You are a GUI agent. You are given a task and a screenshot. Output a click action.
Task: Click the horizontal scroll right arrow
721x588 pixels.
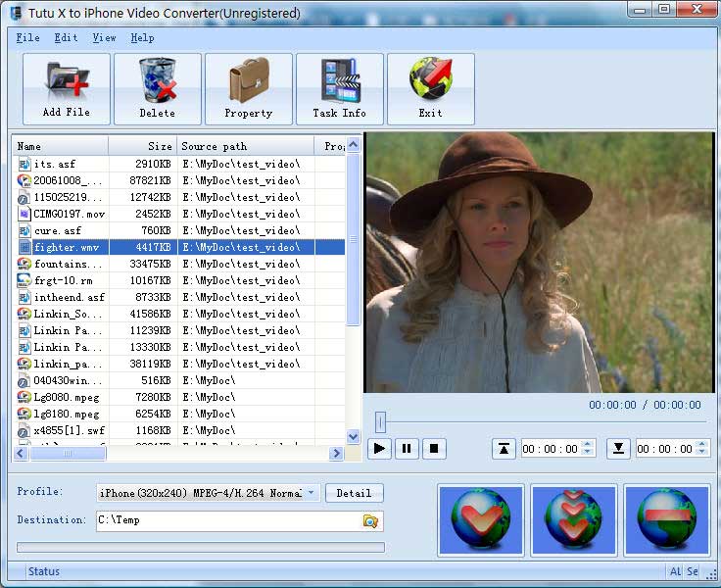[x=337, y=453]
